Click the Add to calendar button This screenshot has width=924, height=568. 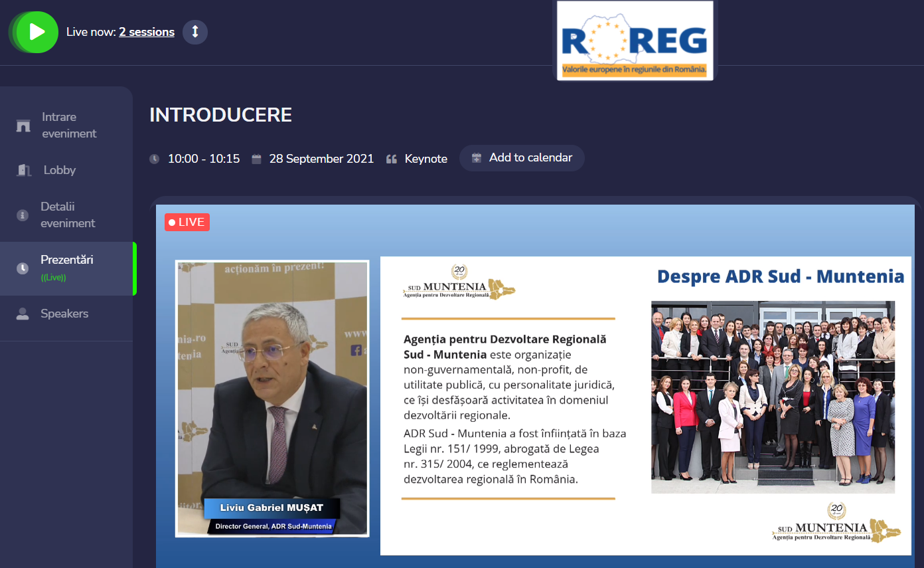coord(522,158)
